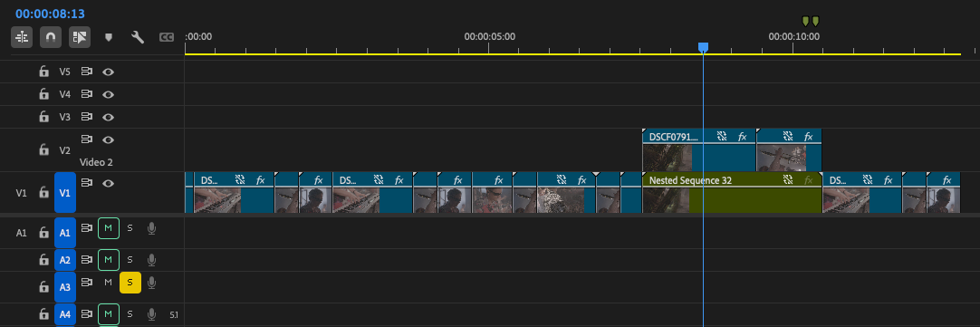Hide track V4 output with the eye icon
Screen dimensions: 980x327
coord(108,94)
